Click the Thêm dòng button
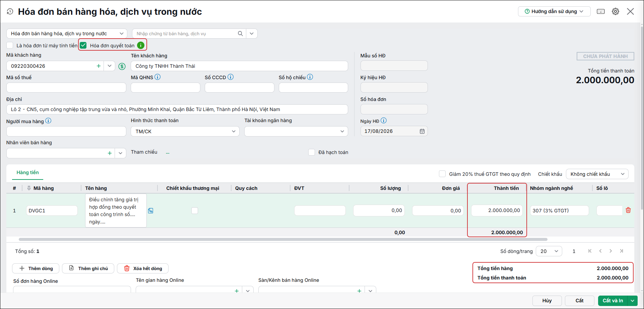This screenshot has height=309, width=644. pos(36,268)
